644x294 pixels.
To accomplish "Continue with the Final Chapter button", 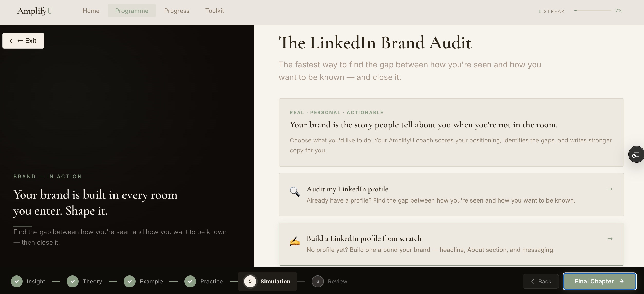I will click(x=600, y=281).
